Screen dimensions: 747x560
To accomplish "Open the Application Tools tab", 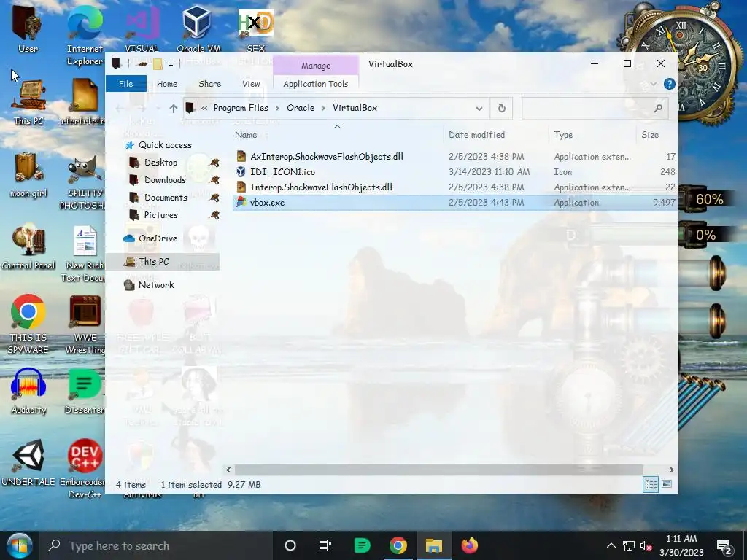I will point(315,84).
